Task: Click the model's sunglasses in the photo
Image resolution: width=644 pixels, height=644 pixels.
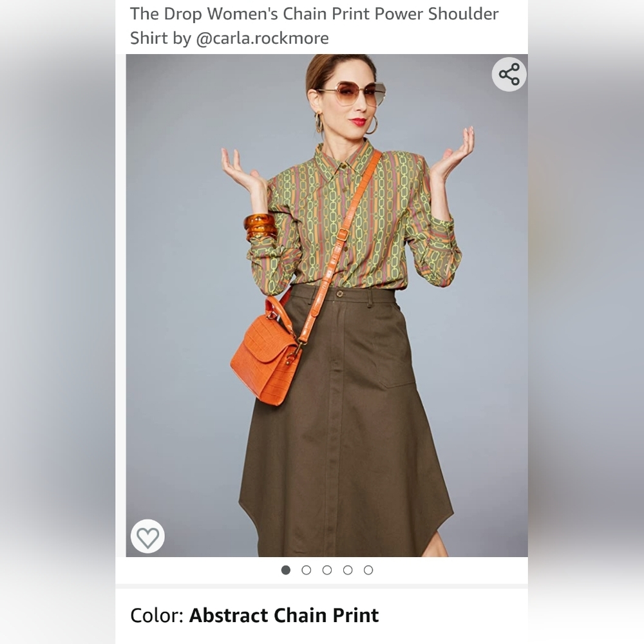Action: coord(352,93)
